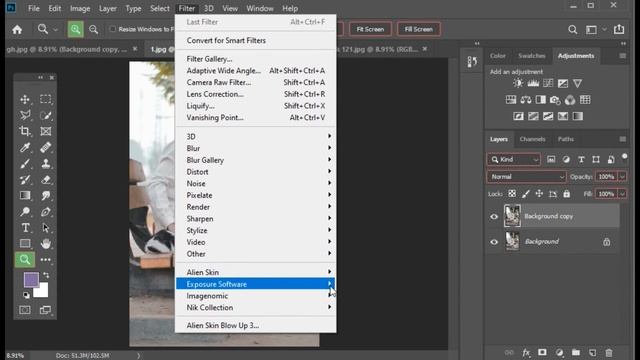Select the Quick Selection tool
640x360 pixels.
(x=46, y=115)
